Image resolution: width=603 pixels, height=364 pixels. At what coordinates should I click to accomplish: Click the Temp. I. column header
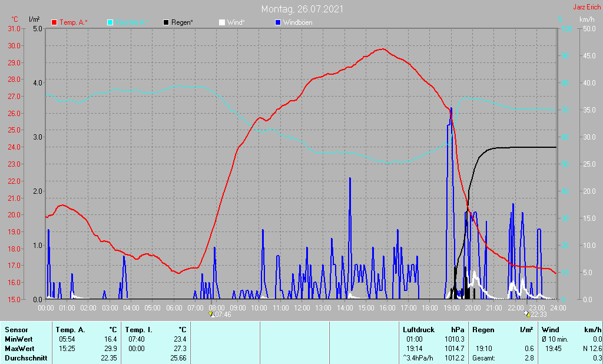pos(139,330)
